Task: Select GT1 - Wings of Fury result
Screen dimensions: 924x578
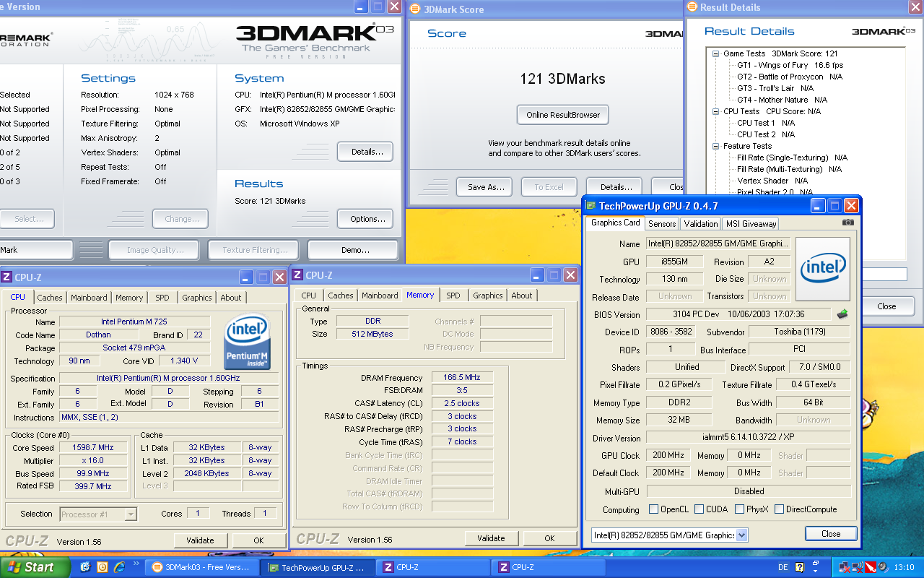Action: point(790,65)
